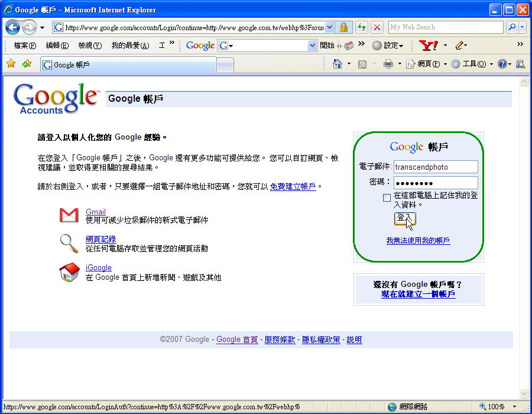Image resolution: width=532 pixels, height=414 pixels.
Task: Click the 密碼 password field
Action: click(436, 183)
